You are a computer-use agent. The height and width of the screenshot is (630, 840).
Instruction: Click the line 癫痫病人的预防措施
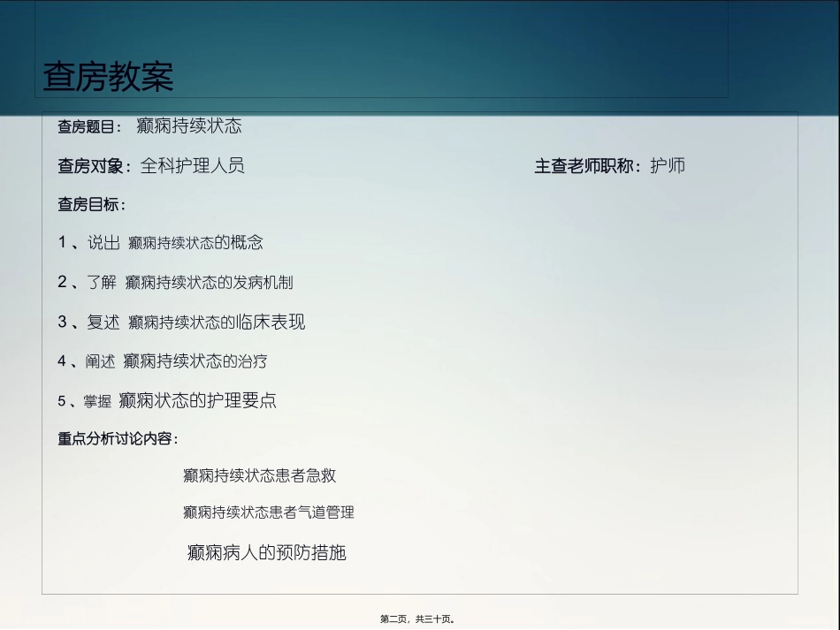(x=267, y=552)
